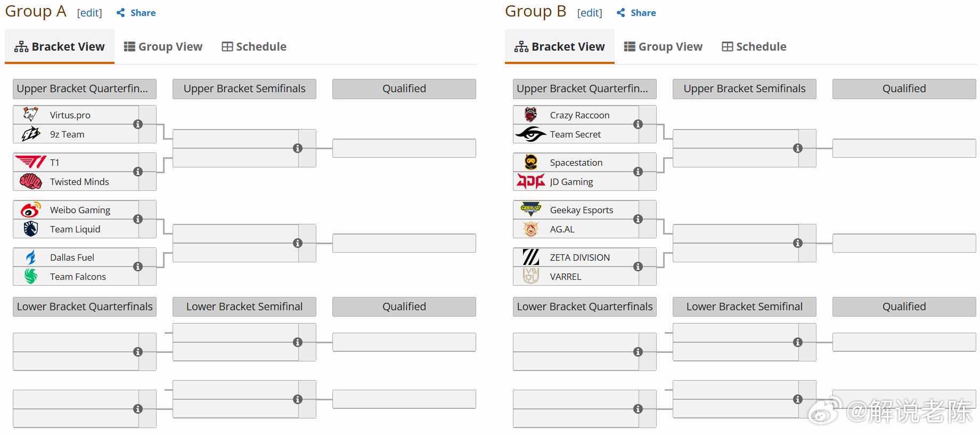This screenshot has height=435, width=980.
Task: Expand Group A Upper Bracket Quarterfinals header
Action: click(x=85, y=89)
